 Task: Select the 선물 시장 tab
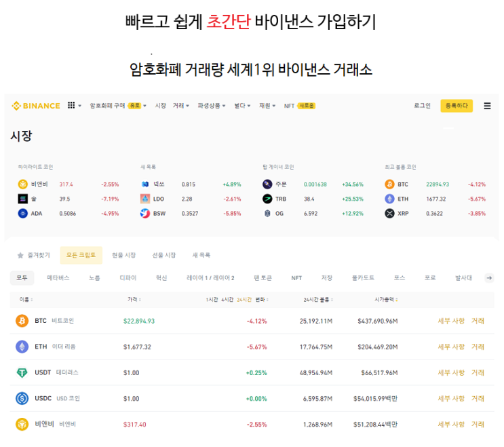(164, 255)
